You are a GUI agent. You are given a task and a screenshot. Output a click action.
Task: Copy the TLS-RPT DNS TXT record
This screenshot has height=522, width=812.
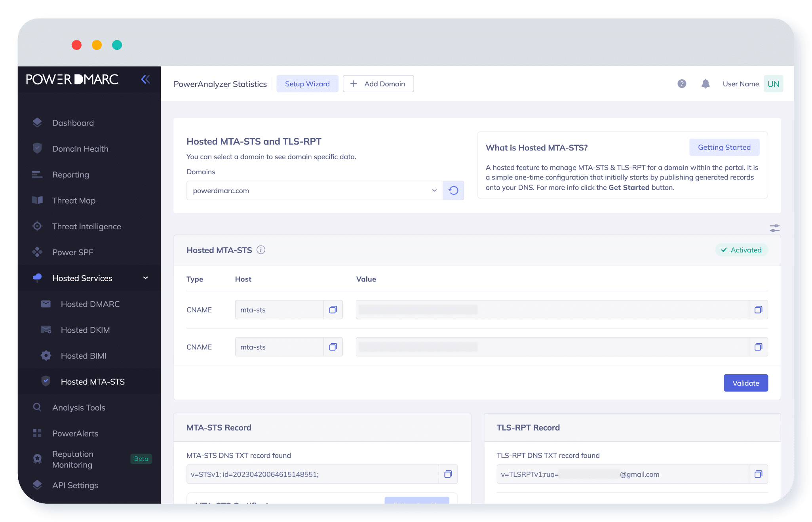point(758,474)
